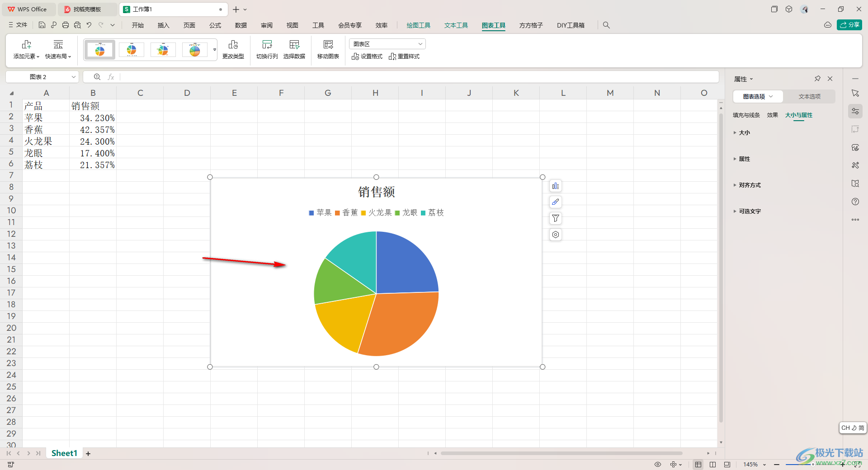868x470 pixels.
Task: Select cell B3 with value 42.357%
Action: 93,129
